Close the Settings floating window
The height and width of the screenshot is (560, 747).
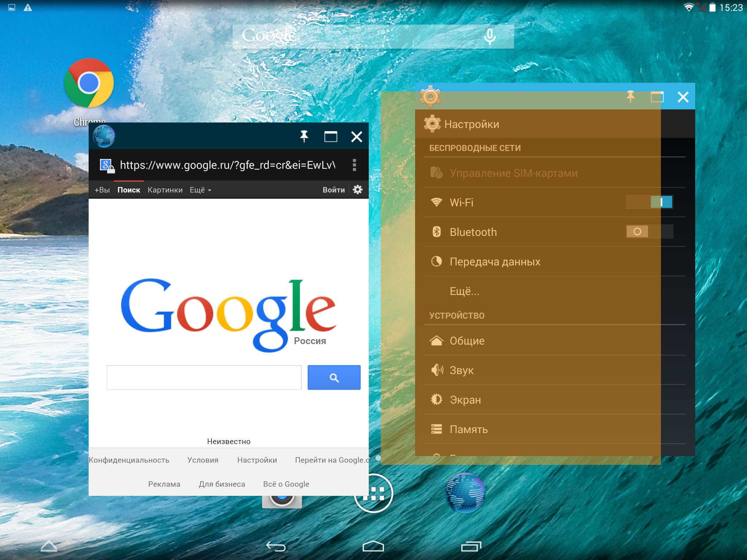coord(683,97)
